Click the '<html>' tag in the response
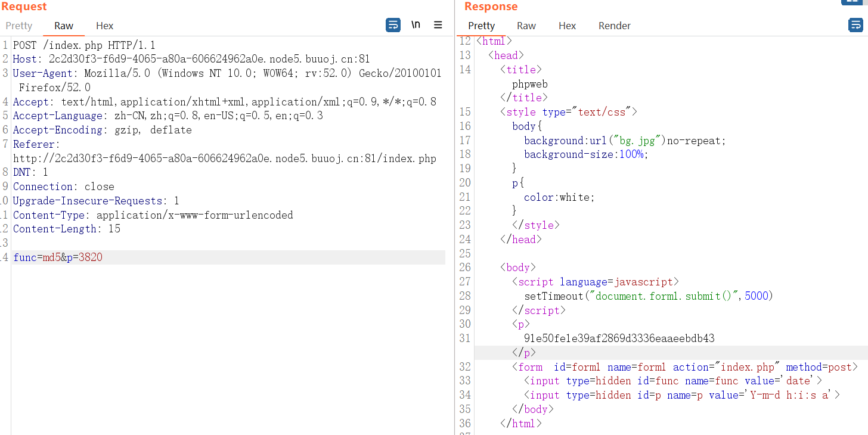Image resolution: width=868 pixels, height=435 pixels. click(x=494, y=41)
